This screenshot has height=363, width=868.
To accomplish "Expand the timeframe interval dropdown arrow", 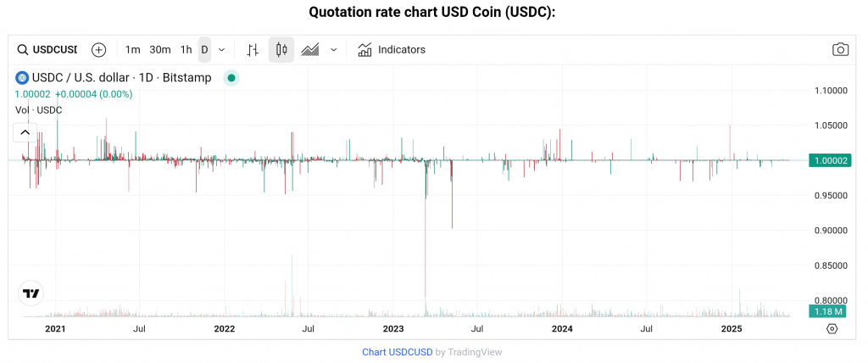I will coord(222,50).
